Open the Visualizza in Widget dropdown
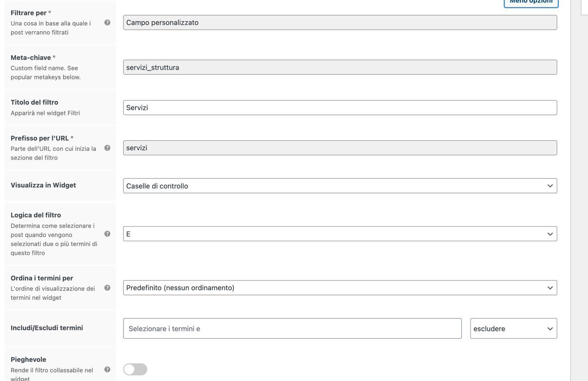This screenshot has width=588, height=381. (x=340, y=186)
